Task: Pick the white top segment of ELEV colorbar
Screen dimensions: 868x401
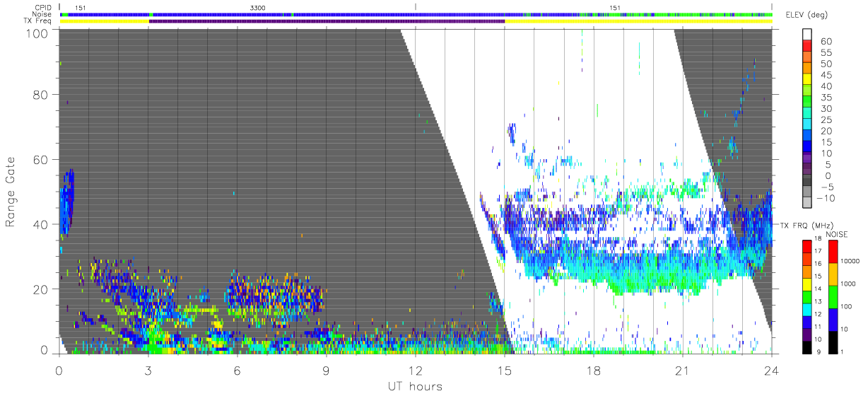Action: [x=808, y=35]
